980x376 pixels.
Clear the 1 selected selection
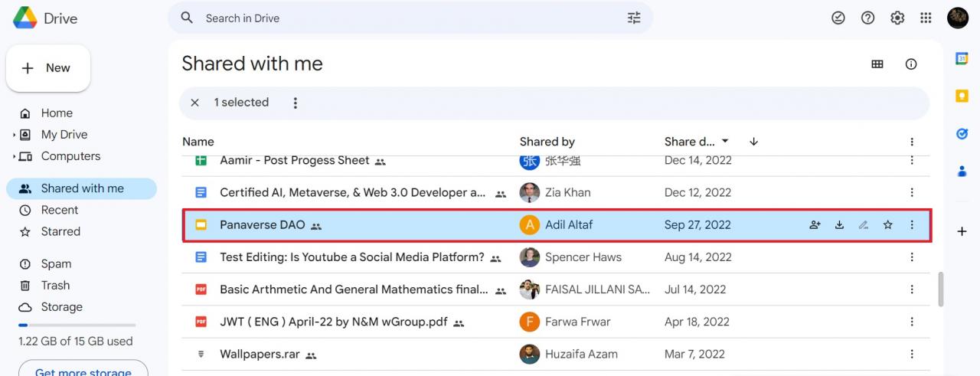194,103
